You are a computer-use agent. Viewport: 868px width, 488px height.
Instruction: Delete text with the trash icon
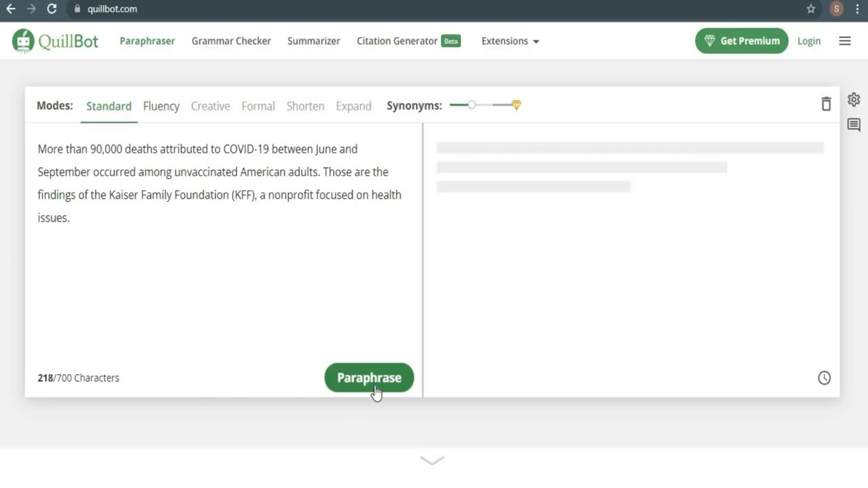point(826,104)
